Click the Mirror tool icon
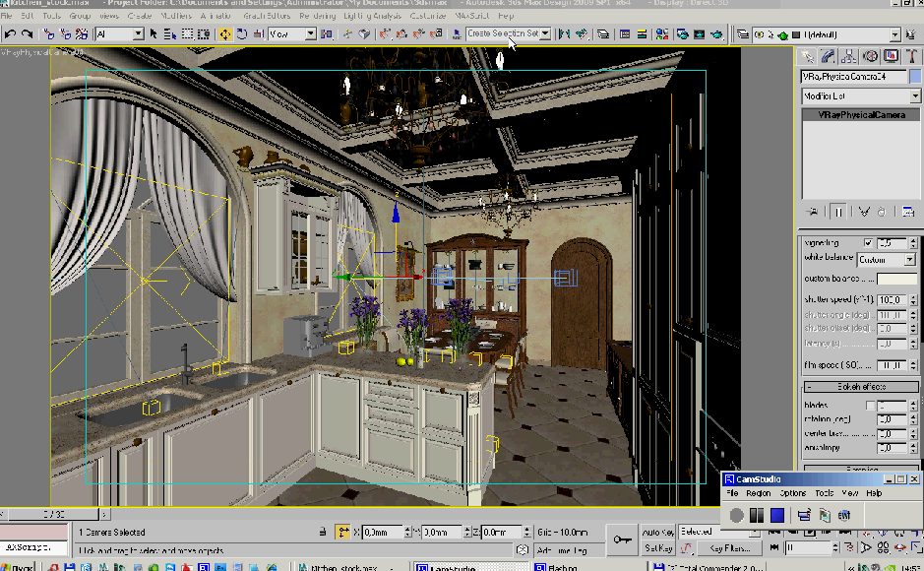Image resolution: width=924 pixels, height=571 pixels. click(565, 34)
